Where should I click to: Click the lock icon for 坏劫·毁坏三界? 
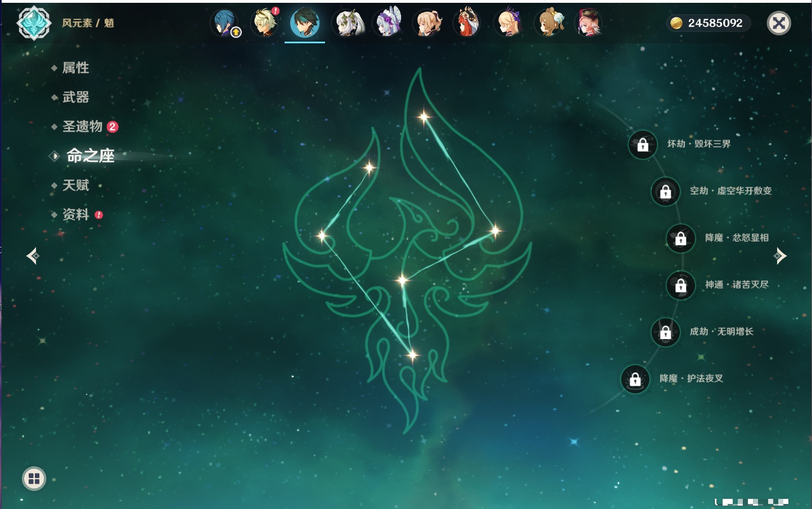tap(643, 145)
